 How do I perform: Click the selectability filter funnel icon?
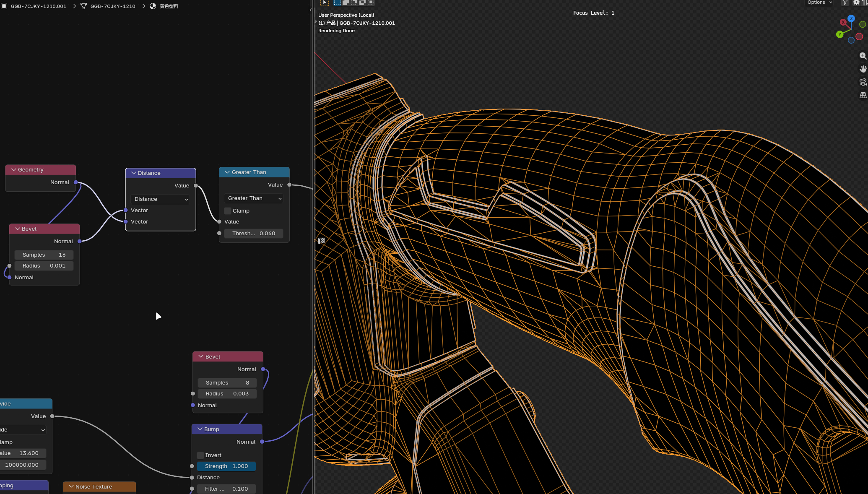click(x=845, y=3)
